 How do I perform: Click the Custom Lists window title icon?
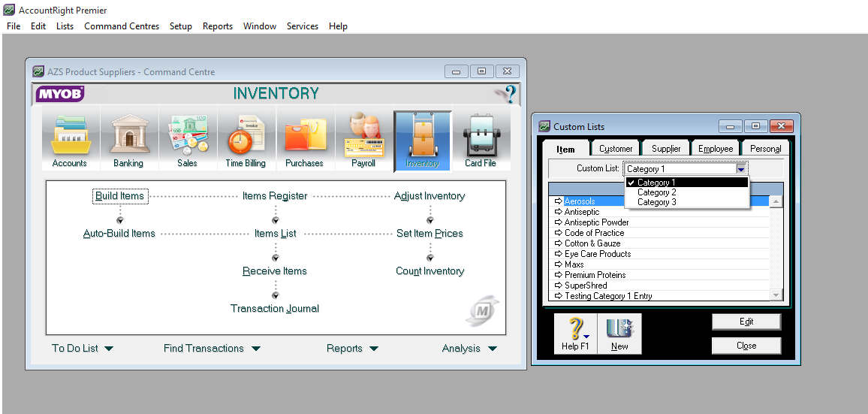point(544,126)
